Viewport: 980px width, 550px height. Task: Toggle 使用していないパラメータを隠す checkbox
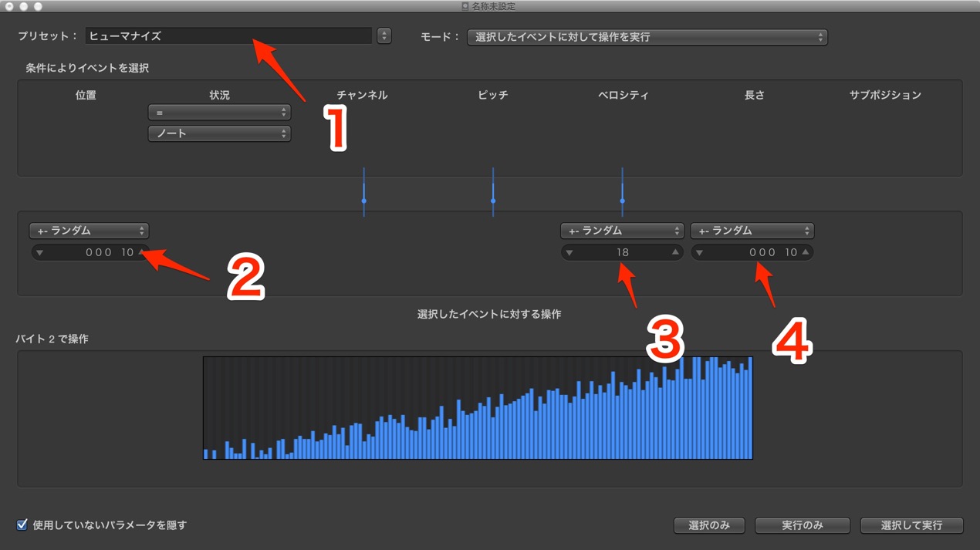pos(22,525)
